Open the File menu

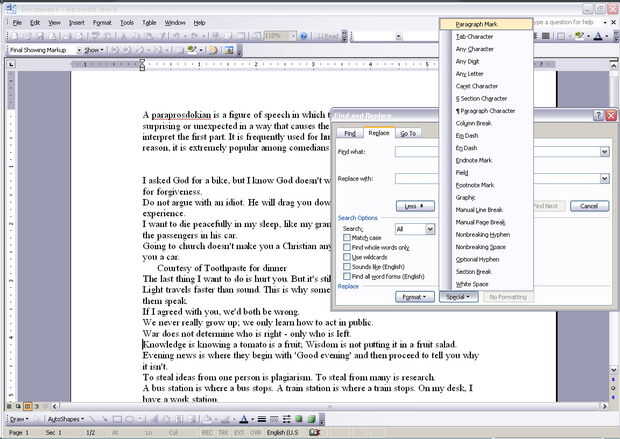point(17,23)
